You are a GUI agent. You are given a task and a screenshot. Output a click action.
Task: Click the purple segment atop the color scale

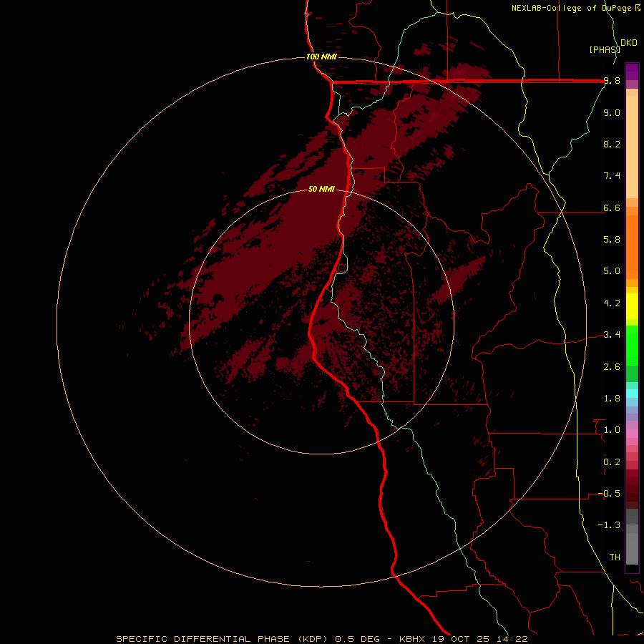click(x=632, y=72)
